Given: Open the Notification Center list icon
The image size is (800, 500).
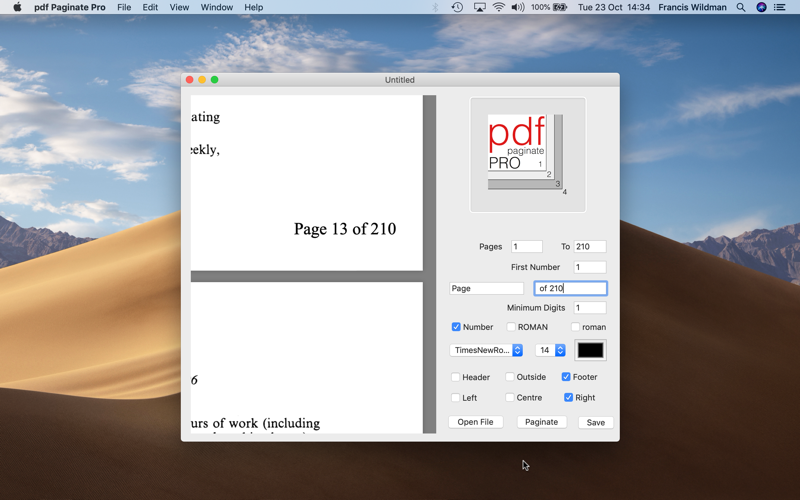Looking at the screenshot, I should pos(780,7).
